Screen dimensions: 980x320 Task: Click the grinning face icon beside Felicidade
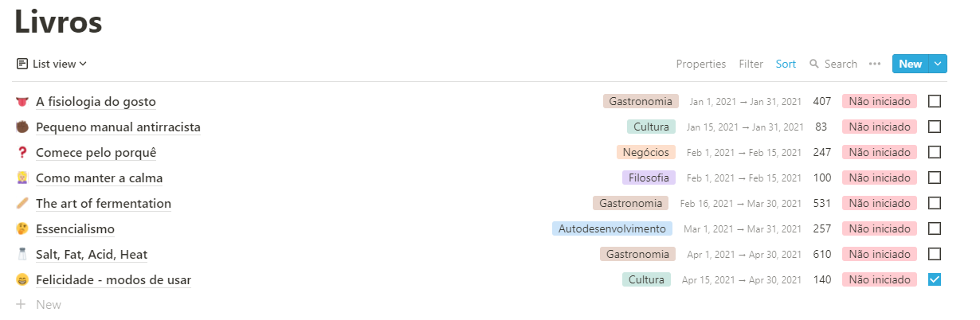22,280
